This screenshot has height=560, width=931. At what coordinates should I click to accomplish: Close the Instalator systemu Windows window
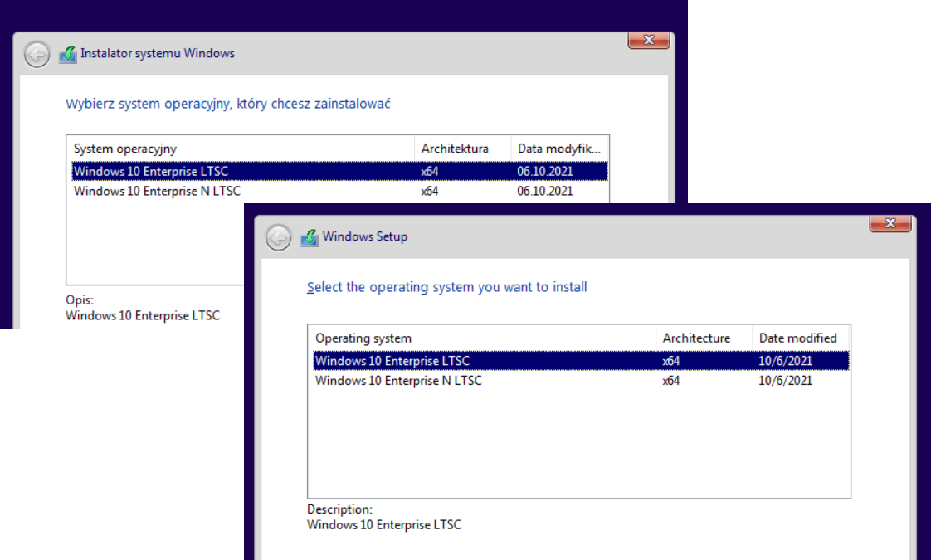tap(648, 41)
